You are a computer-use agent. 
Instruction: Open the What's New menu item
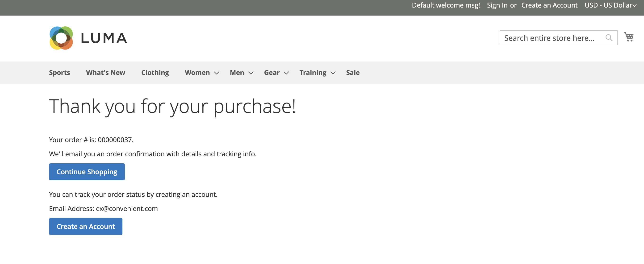point(105,73)
